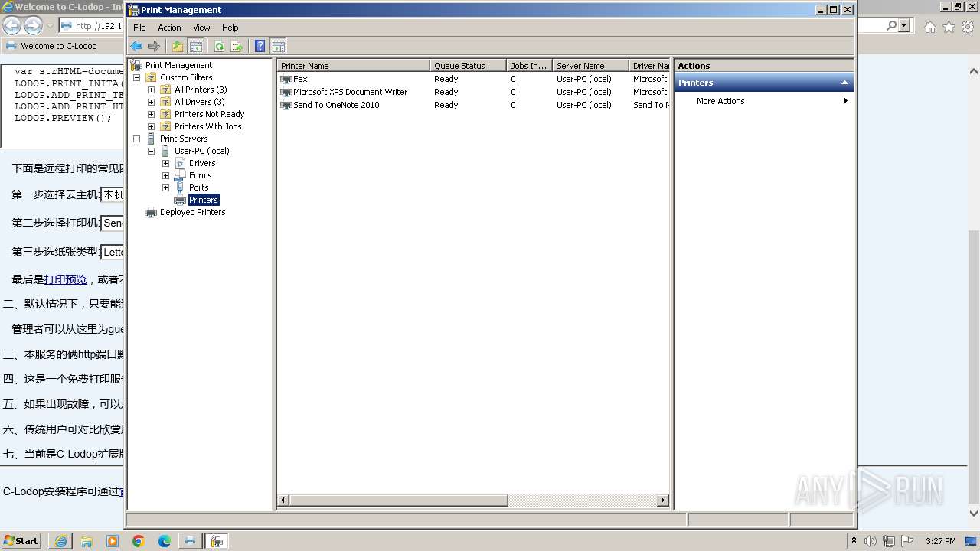Select the Welcome to C-Lodop browser tab
This screenshot has width=980, height=551.
pyautogui.click(x=59, y=46)
